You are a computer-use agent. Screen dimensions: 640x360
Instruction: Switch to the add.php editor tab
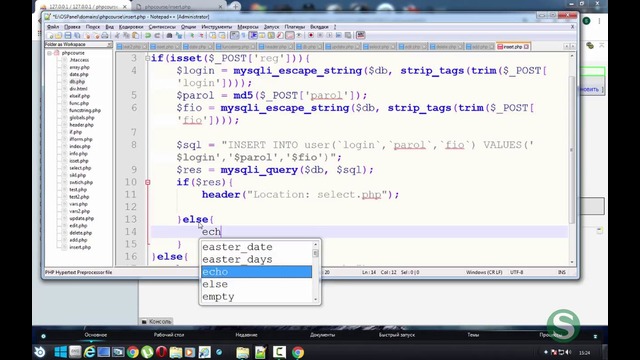[x=480, y=47]
